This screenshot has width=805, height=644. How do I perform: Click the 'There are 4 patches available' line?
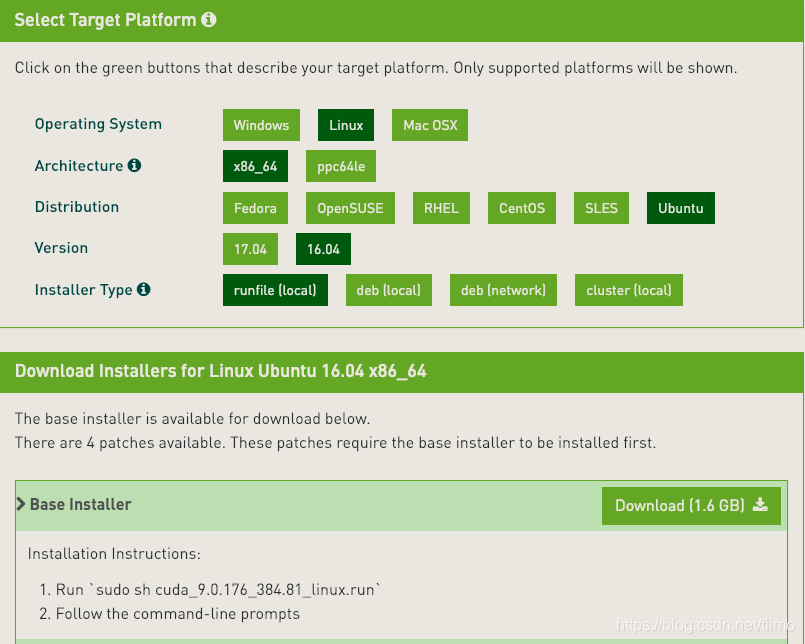tap(335, 443)
